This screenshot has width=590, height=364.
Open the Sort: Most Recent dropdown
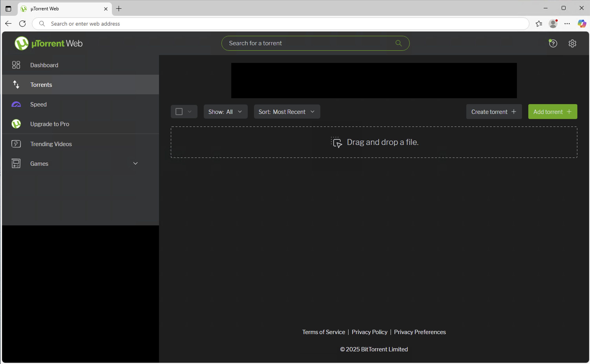tap(287, 112)
